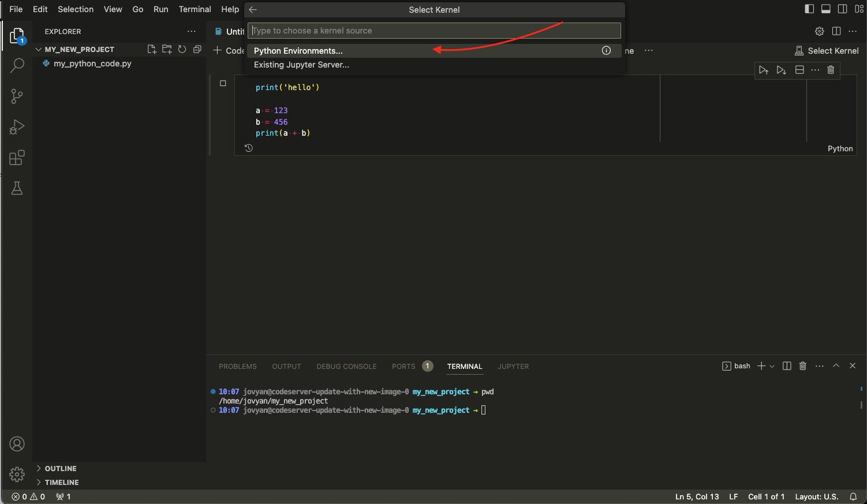Create new terminal with plus button
Screen dimensions: 867x504
(761, 366)
